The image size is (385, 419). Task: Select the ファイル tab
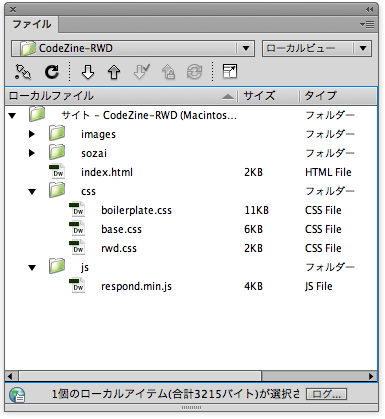(32, 24)
